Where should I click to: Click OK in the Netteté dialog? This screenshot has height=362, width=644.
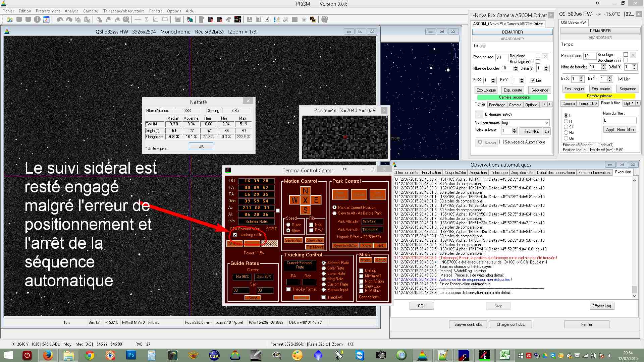(201, 146)
